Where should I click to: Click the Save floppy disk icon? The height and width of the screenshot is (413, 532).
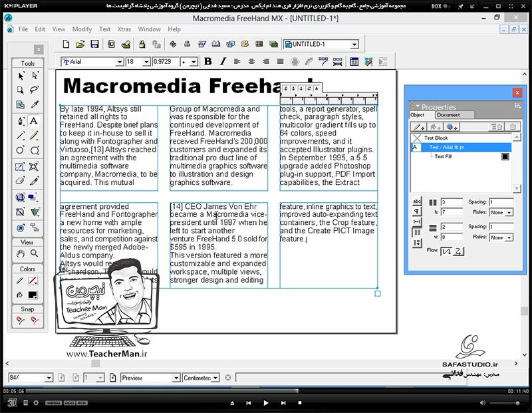click(x=94, y=44)
